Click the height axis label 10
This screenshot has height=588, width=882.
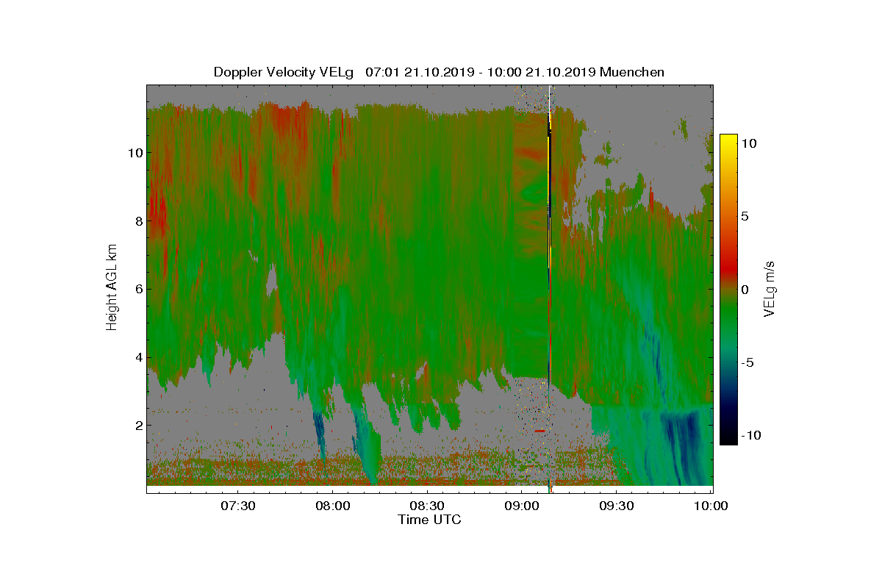pos(134,153)
